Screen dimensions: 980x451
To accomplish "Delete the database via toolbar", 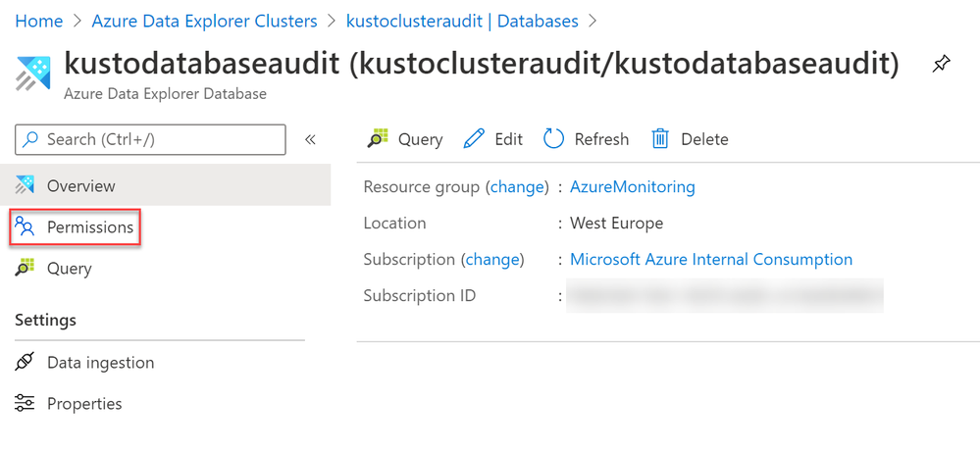I will point(690,138).
